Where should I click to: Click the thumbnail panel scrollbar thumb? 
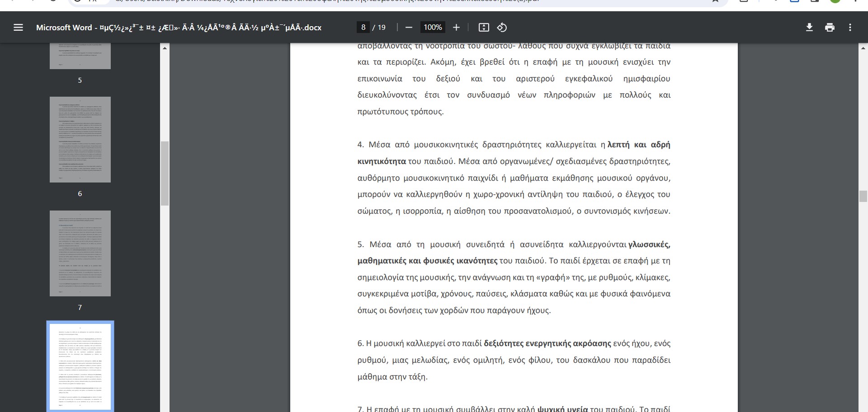(x=165, y=173)
